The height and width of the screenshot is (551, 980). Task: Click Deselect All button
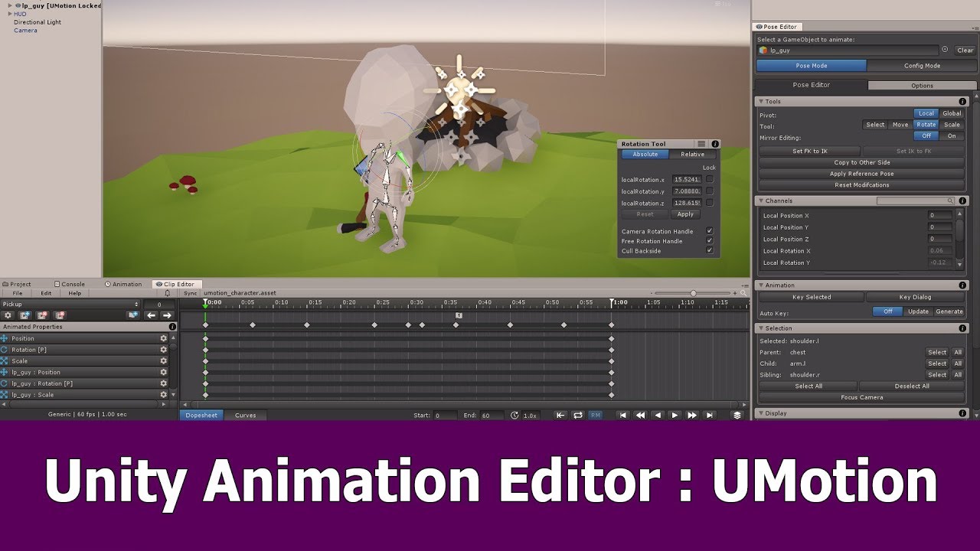[x=912, y=386]
